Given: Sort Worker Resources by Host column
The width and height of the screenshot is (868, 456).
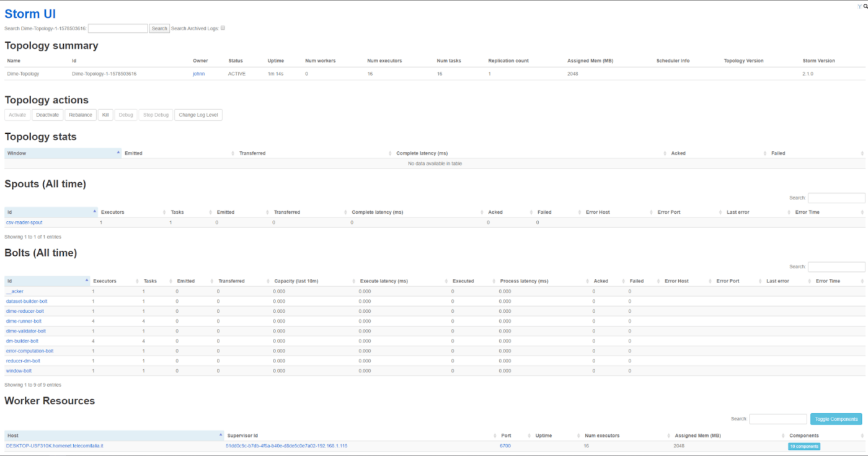Looking at the screenshot, I should [x=114, y=436].
